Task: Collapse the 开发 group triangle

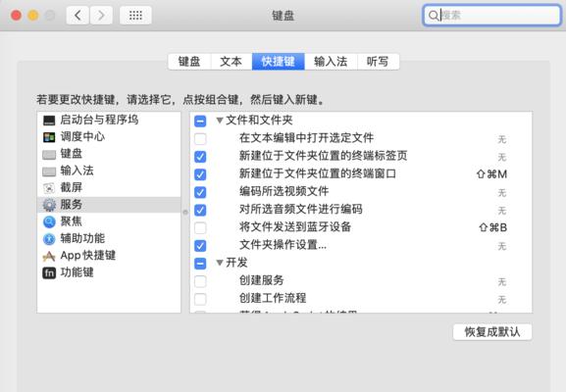Action: (x=219, y=263)
